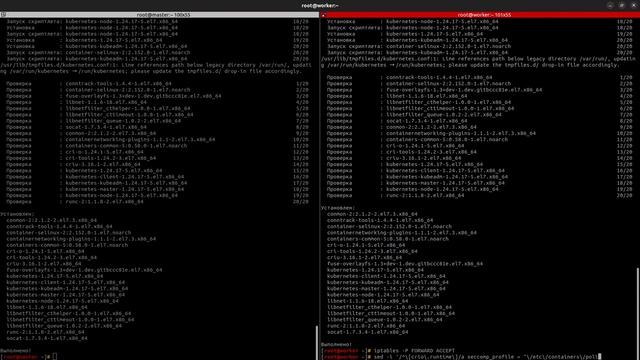Click 'Установлено:' heading in master pane
Screen dimensions: 640x360
pyautogui.click(x=17, y=214)
